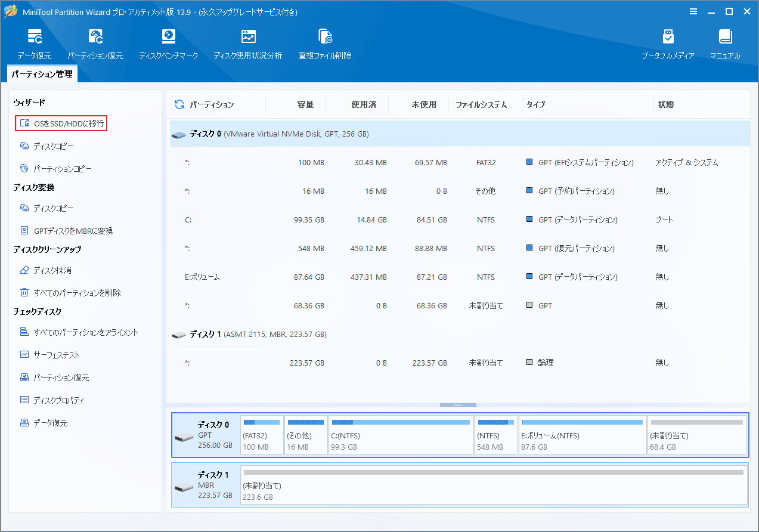Select the 68.4 GB unallocated block

697,435
